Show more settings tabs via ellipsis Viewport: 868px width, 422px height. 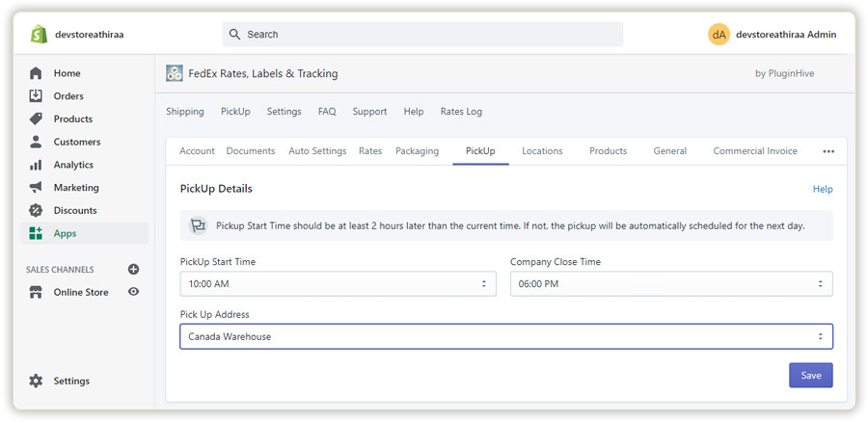pos(828,151)
